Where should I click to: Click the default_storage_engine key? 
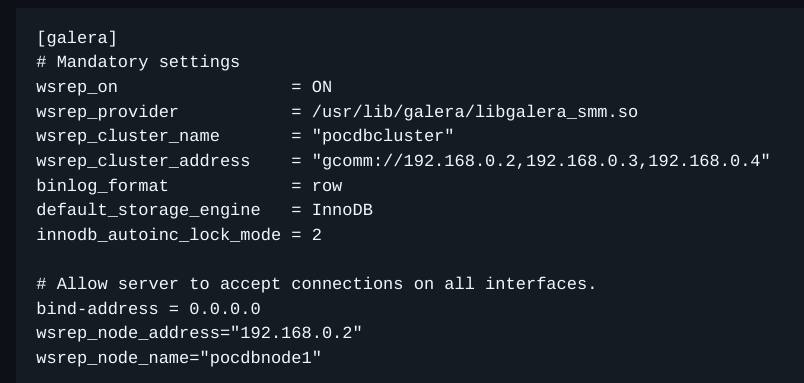(x=148, y=210)
